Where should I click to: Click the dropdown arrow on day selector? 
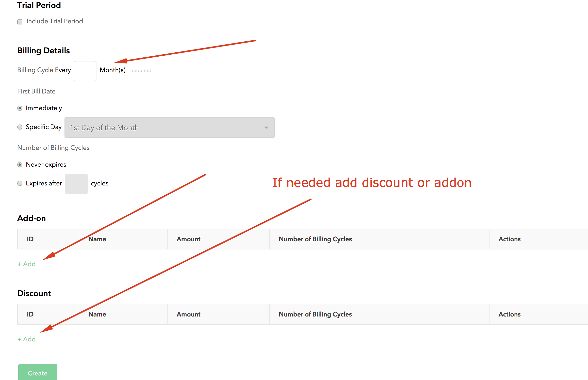click(x=266, y=128)
